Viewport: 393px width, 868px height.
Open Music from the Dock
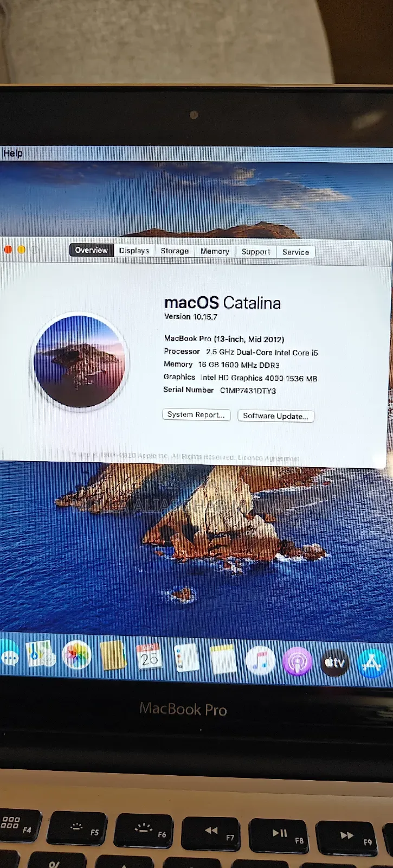[260, 661]
